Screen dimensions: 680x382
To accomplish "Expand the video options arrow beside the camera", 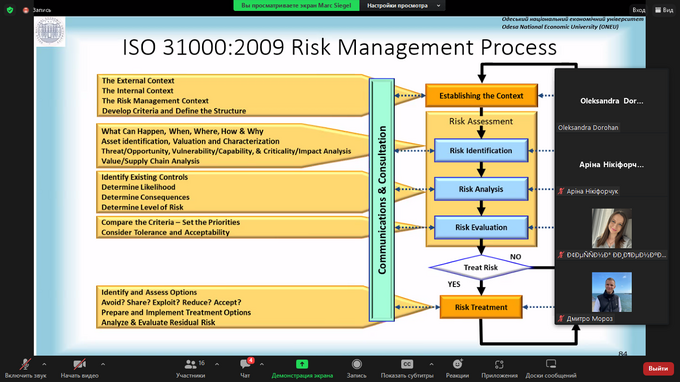I will point(103,364).
